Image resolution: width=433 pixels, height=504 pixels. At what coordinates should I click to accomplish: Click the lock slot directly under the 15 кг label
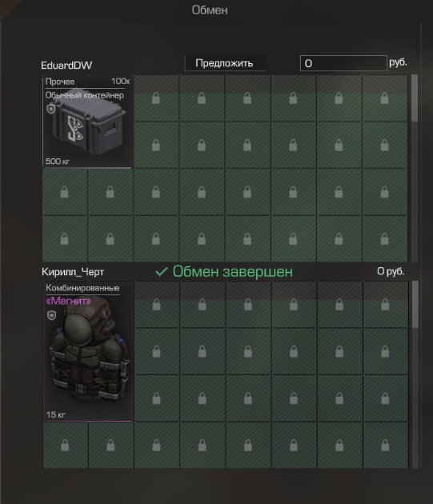coord(65,446)
